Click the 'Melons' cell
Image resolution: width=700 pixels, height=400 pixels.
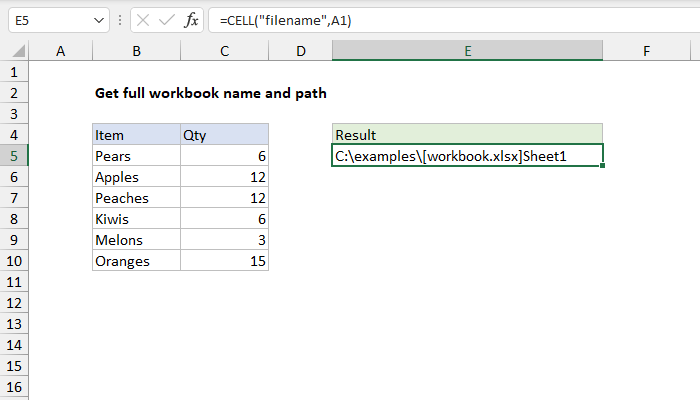(x=137, y=240)
